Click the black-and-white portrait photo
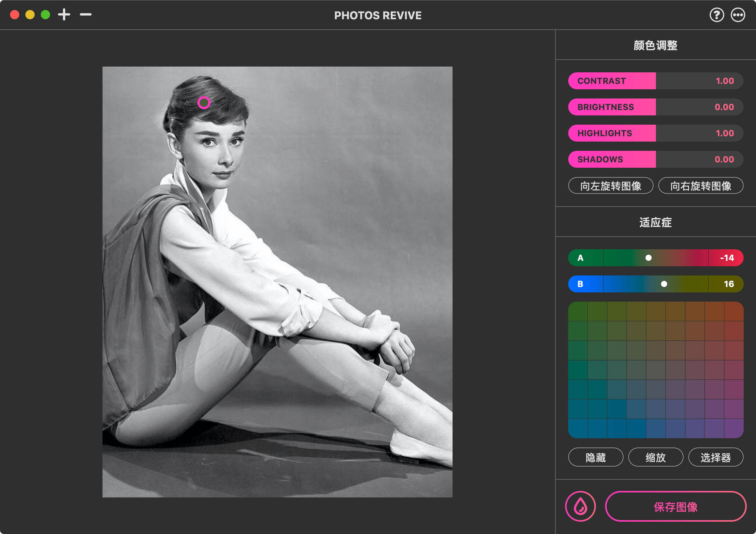The height and width of the screenshot is (534, 756). [x=277, y=282]
